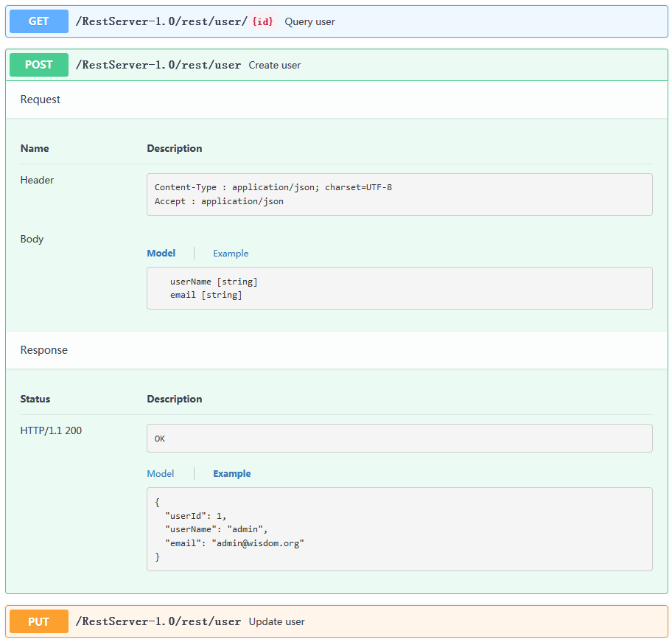The width and height of the screenshot is (672, 642).
Task: Click the admin@wisdom.org email example line
Action: [x=234, y=543]
